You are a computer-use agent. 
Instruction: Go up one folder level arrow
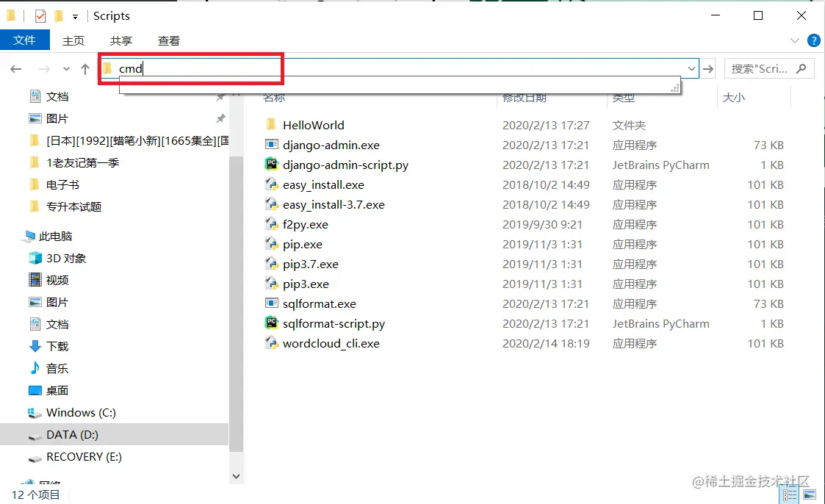(85, 69)
